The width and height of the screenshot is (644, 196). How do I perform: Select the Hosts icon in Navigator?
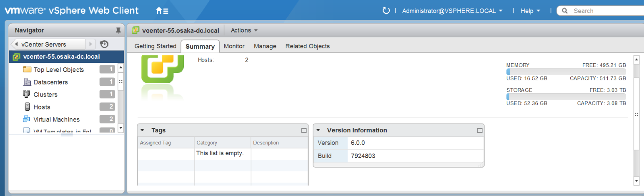27,107
